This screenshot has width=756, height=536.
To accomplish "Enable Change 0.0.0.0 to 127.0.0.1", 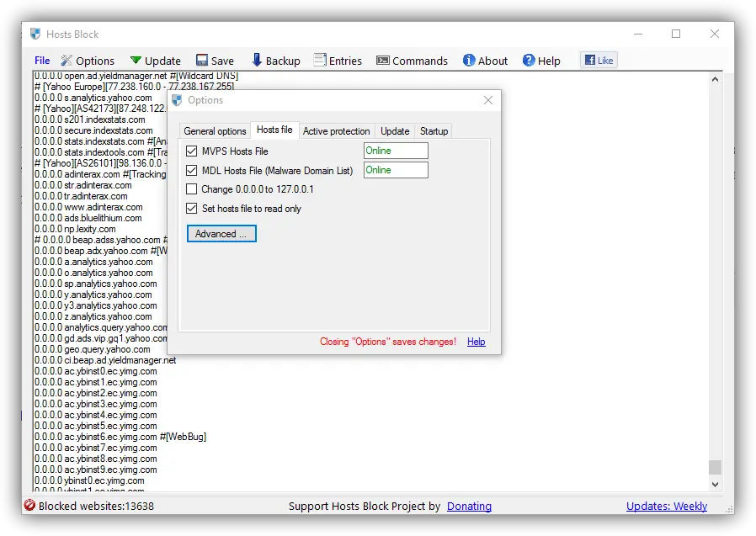I will [x=191, y=189].
